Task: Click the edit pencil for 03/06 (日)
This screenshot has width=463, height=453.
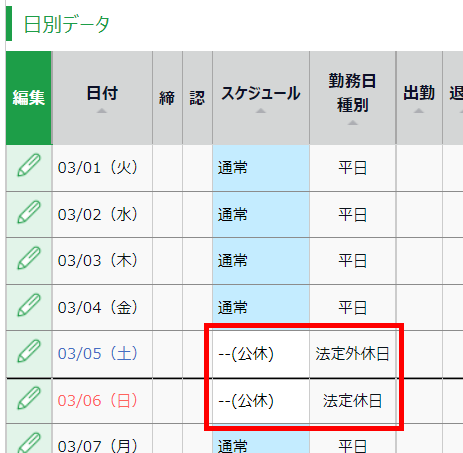Action: (x=29, y=398)
